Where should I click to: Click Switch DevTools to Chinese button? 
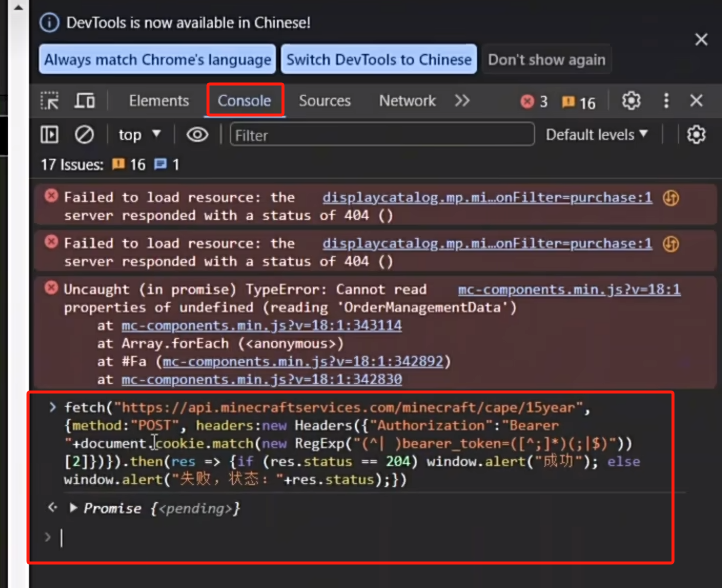tap(379, 59)
